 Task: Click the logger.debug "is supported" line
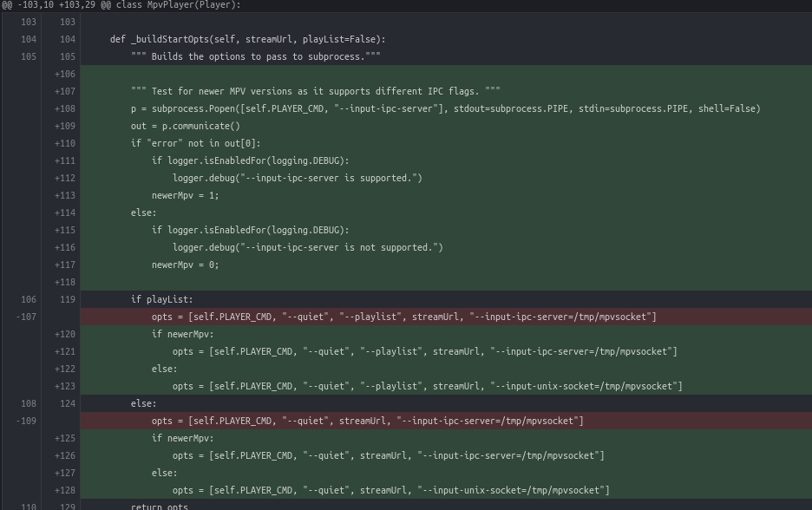pos(298,178)
